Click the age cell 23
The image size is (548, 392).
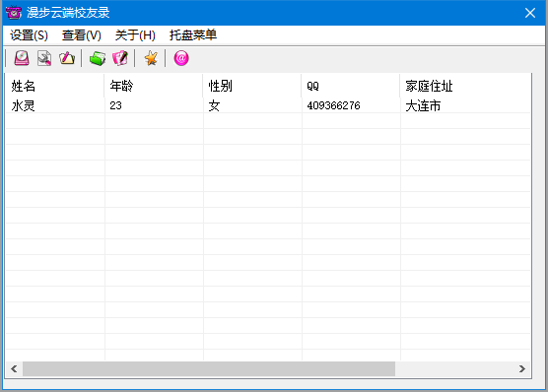[115, 105]
